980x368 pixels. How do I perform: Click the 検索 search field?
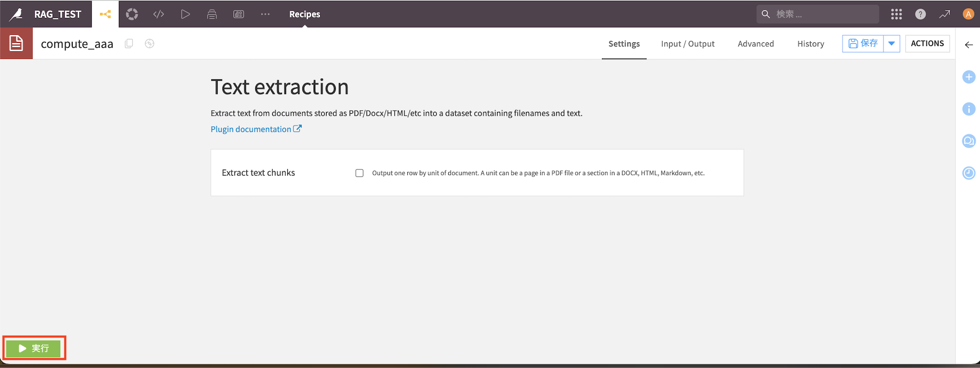[x=818, y=14]
